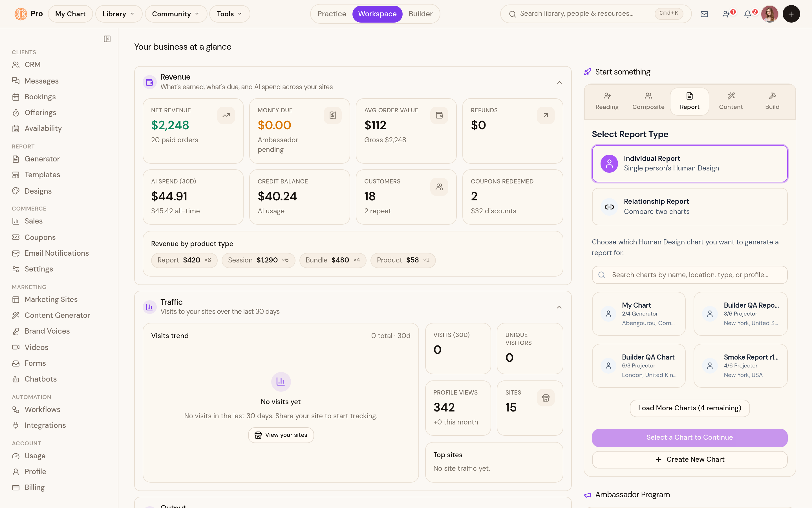This screenshot has width=812, height=508.
Task: Open the notifications bell icon
Action: (x=748, y=14)
